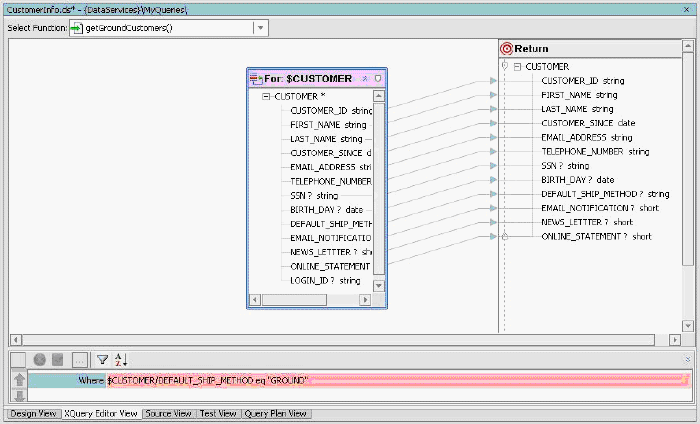Select TELEPHONE_NUMBER string in Return pane
This screenshot has height=424, width=700.
coord(595,152)
